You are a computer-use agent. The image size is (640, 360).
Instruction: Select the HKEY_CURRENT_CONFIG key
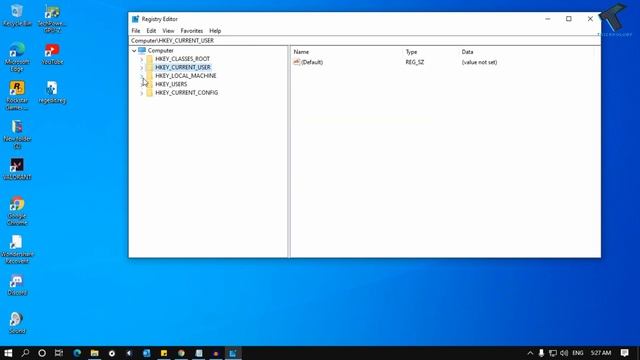point(187,93)
